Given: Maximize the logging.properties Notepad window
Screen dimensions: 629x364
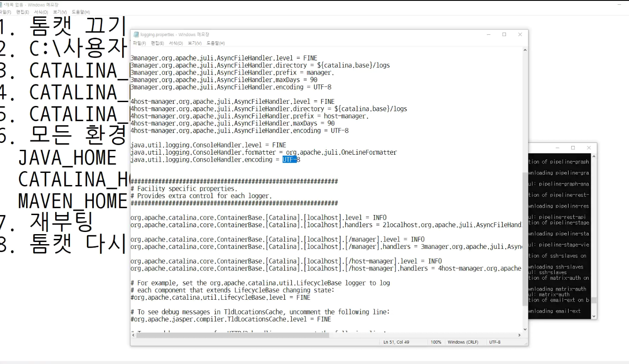Looking at the screenshot, I should pyautogui.click(x=504, y=34).
